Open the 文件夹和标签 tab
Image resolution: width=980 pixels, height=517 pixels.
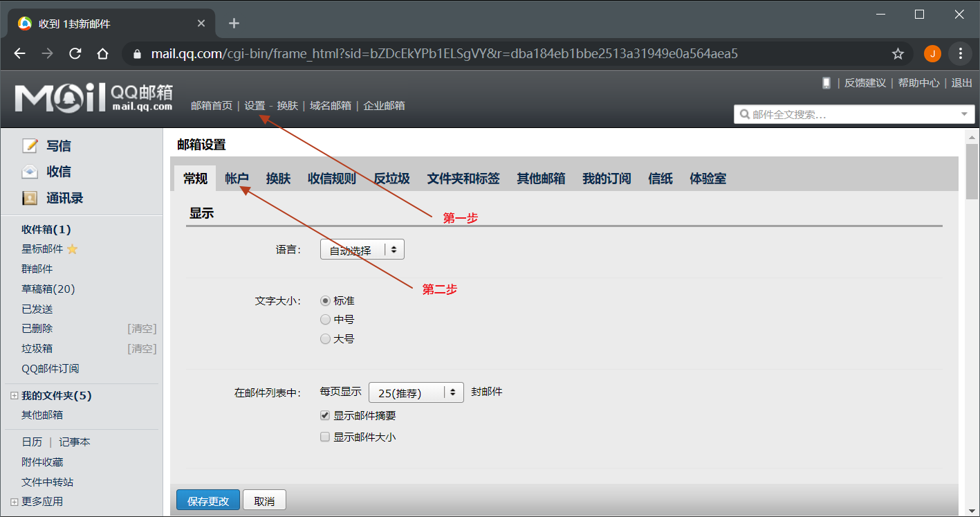pyautogui.click(x=463, y=179)
